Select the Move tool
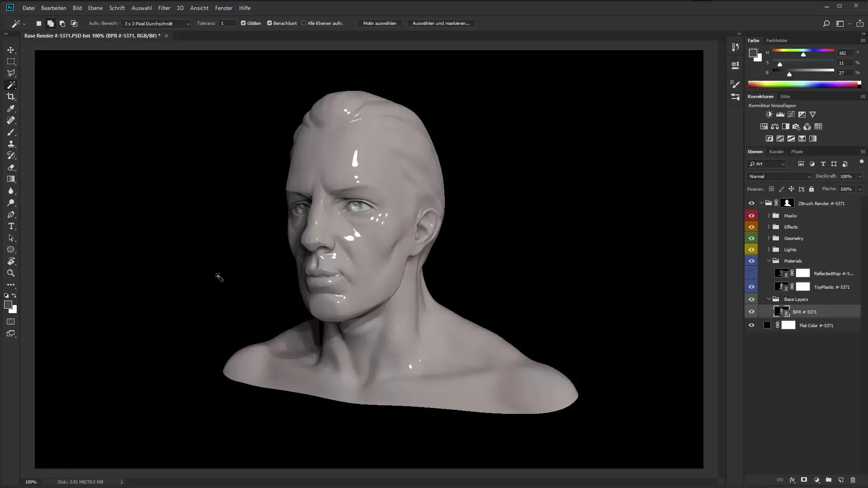Screen dimensions: 868x488 pyautogui.click(x=11, y=50)
